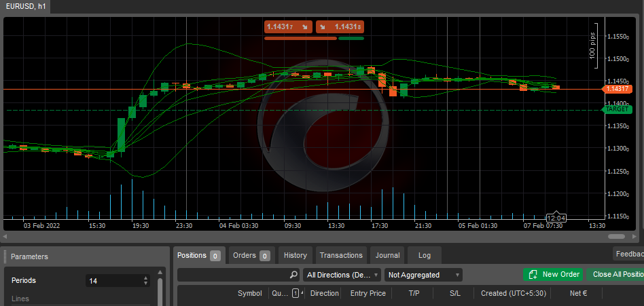Viewport: 644px width, 306px height.
Task: Sort by the Symbol column header
Action: point(250,293)
